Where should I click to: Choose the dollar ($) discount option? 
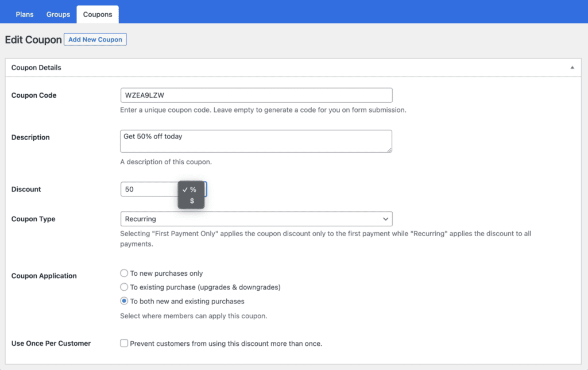tap(192, 201)
